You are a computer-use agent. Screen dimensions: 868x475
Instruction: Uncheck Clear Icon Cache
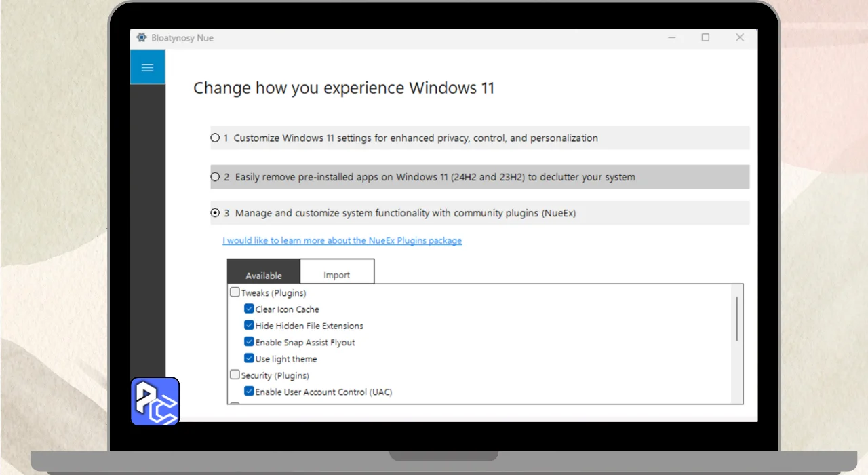(250, 309)
